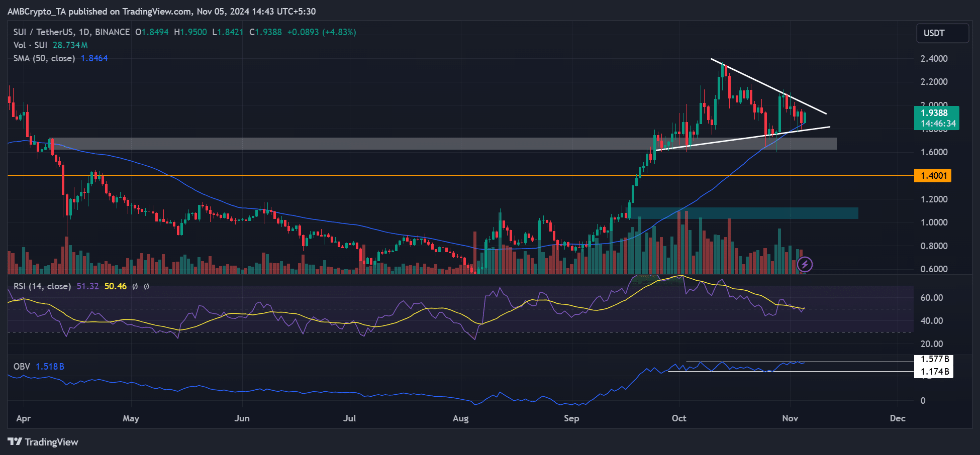Click the +0.0893 (+4.83%) change value
The width and height of the screenshot is (980, 455).
pyautogui.click(x=322, y=32)
